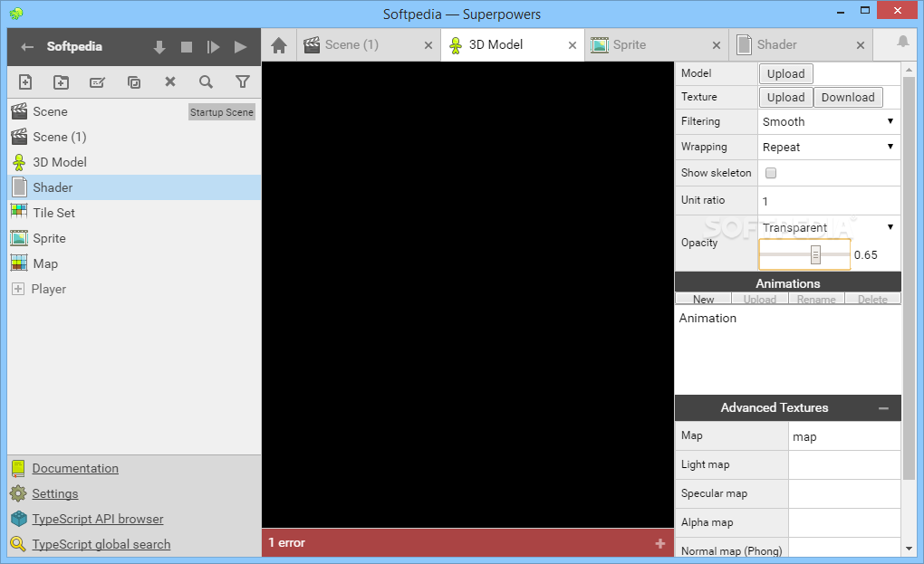
Task: Open the Filtering dropdown
Action: coord(829,122)
